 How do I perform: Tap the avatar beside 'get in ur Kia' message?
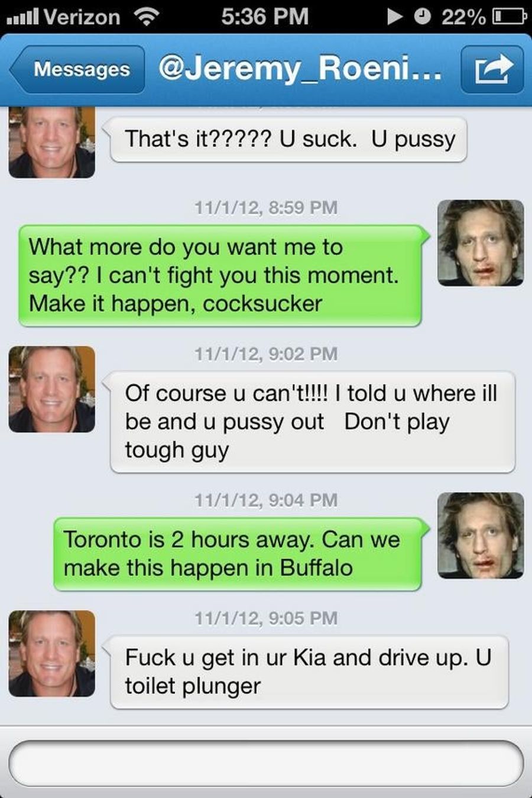coord(52,654)
